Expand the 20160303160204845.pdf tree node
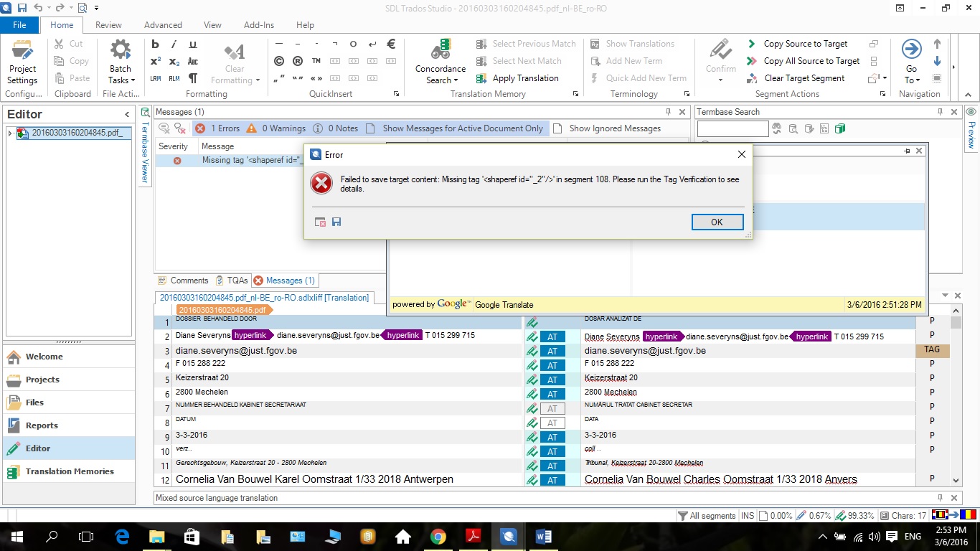The image size is (980, 551). tap(10, 133)
